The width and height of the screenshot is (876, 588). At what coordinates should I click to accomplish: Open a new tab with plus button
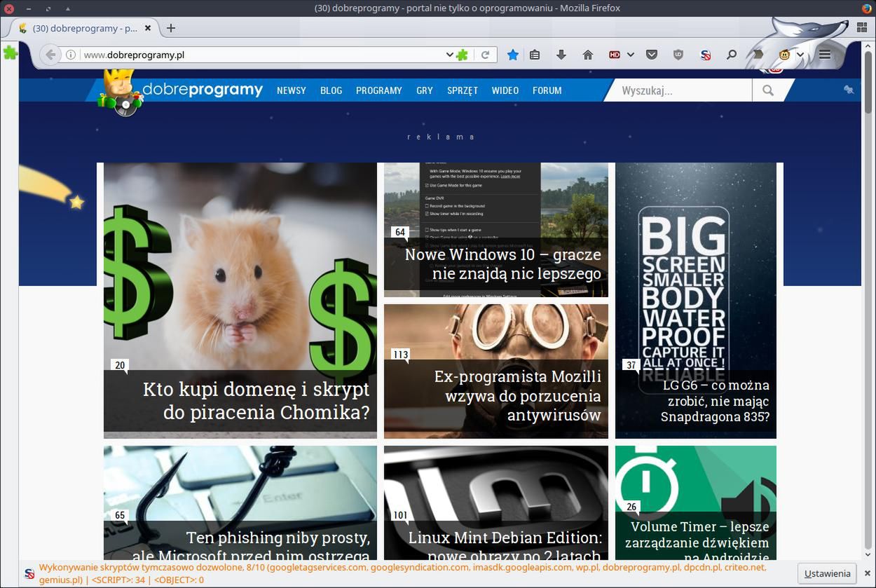tap(171, 28)
